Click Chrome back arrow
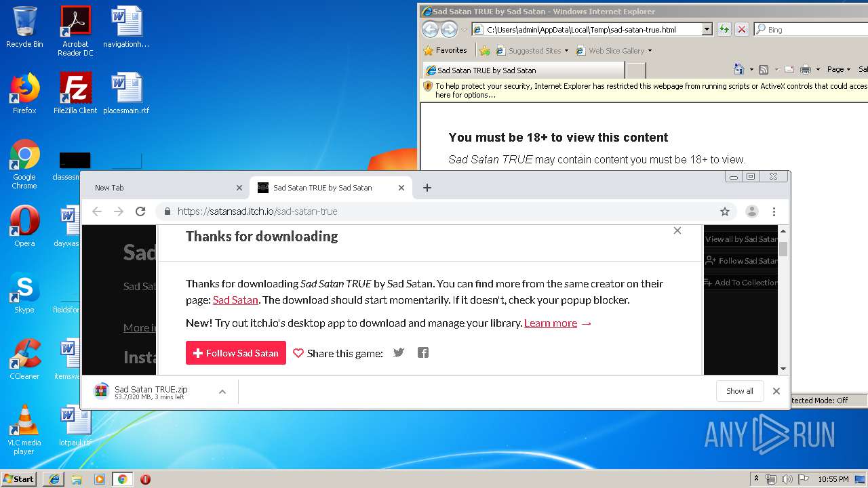This screenshot has height=488, width=868. click(97, 211)
